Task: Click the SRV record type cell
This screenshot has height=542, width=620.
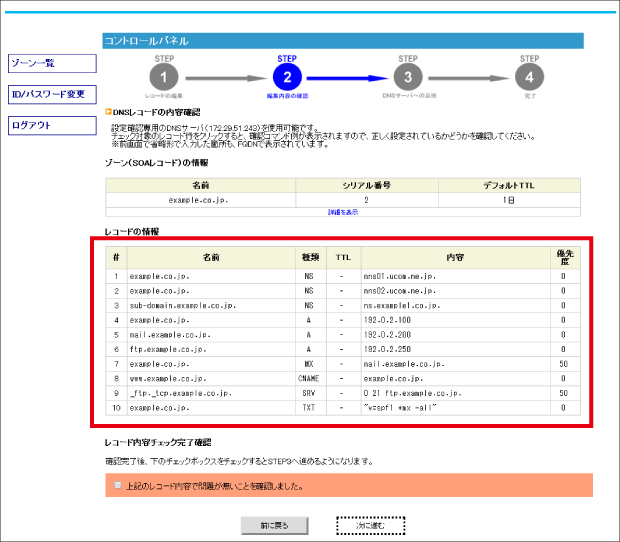Action: coord(311,393)
